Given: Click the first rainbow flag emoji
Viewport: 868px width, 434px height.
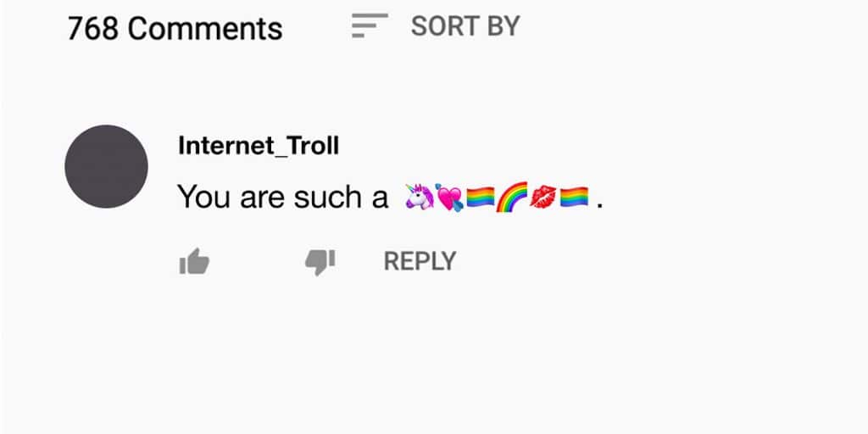Looking at the screenshot, I should pos(480,197).
